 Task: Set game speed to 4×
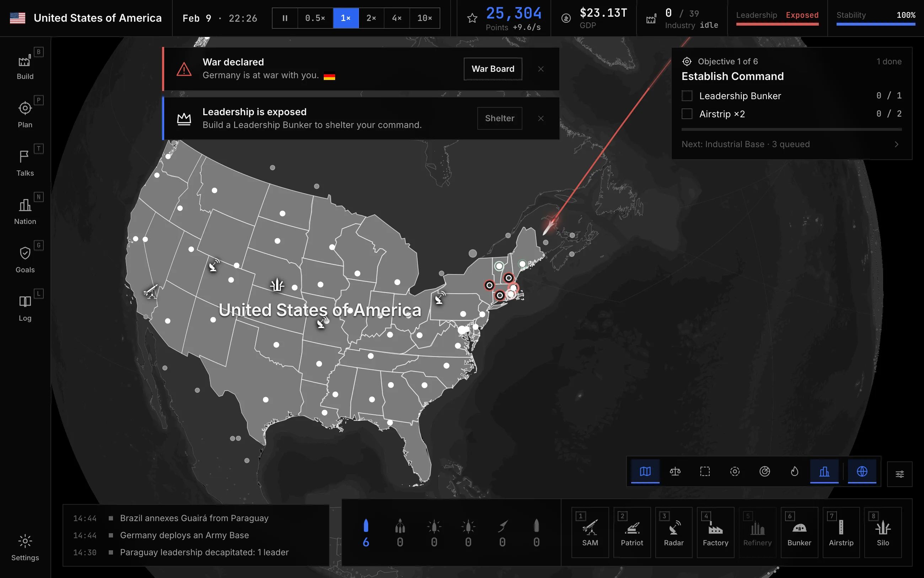397,18
